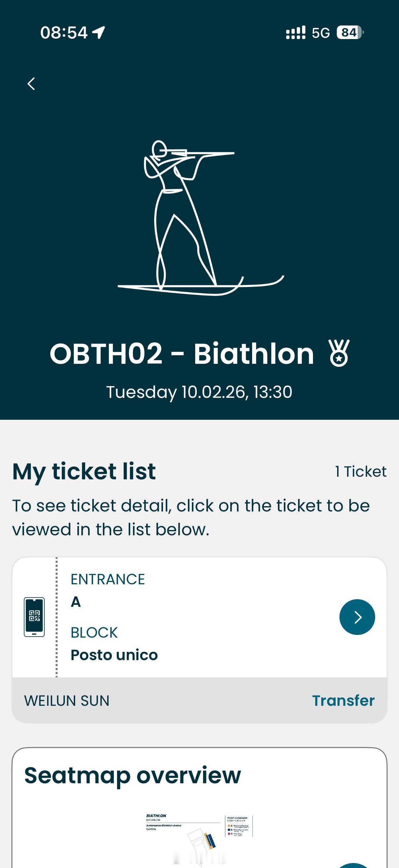Open ticket detail with round arrow button
This screenshot has width=399, height=868.
click(357, 617)
